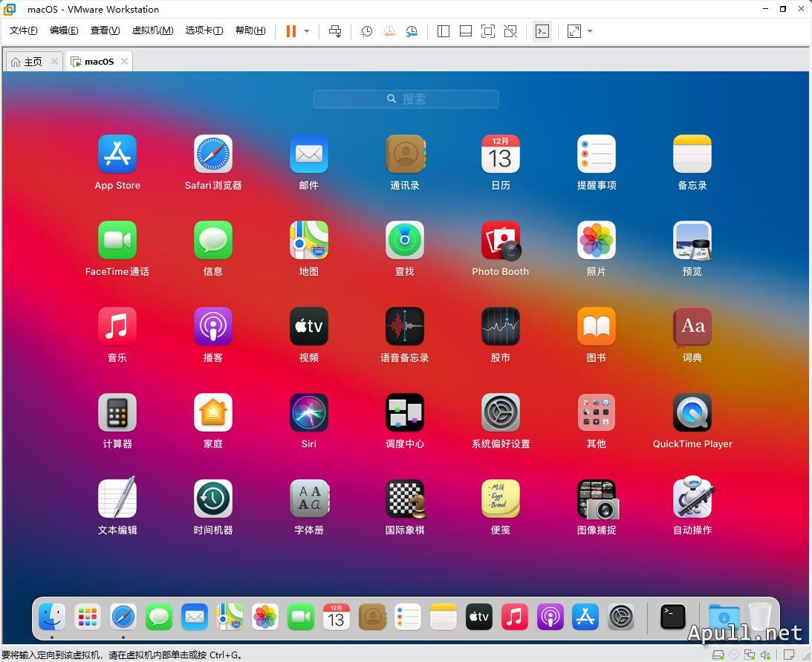Open 调度中心 Mission Control
The width and height of the screenshot is (812, 662).
pyautogui.click(x=405, y=412)
